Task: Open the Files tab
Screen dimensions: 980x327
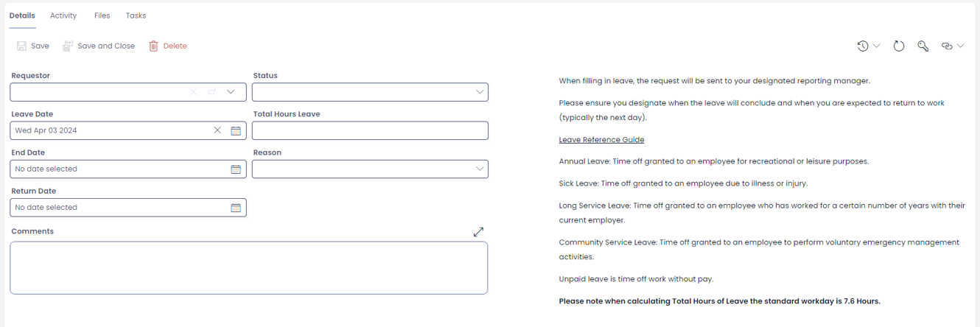Action: point(102,15)
